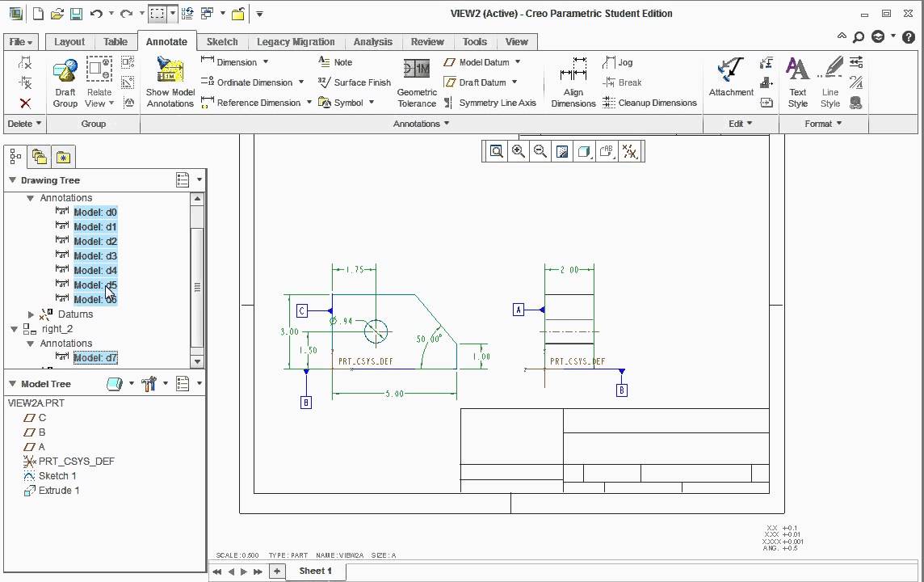
Task: Select Model: d7 under right_2
Action: (x=95, y=357)
